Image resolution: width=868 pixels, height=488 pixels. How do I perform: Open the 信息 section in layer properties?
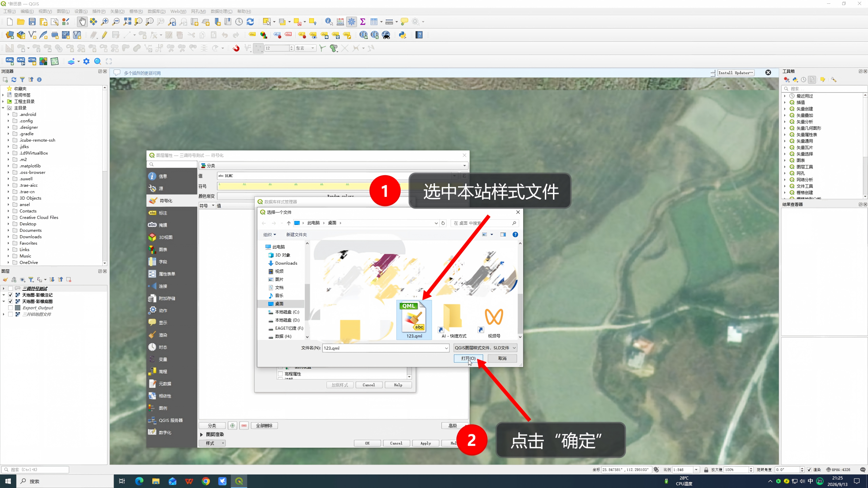coord(172,176)
